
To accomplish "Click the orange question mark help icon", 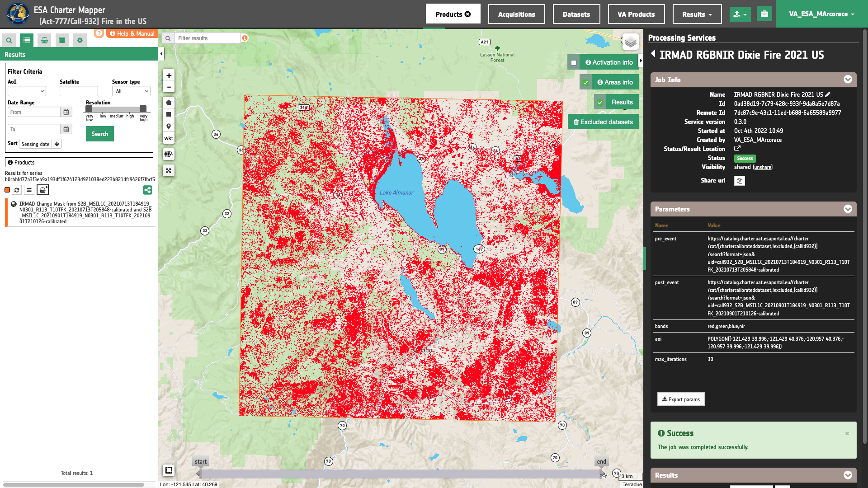I will click(x=99, y=33).
